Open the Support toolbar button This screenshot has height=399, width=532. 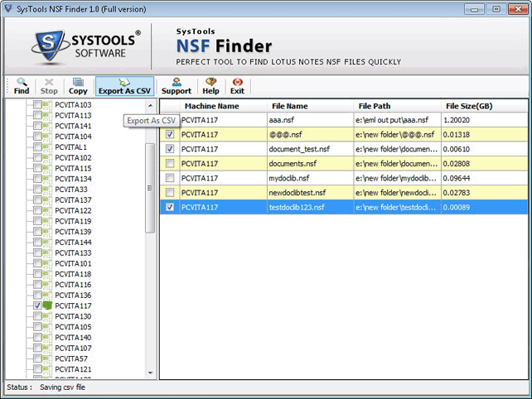point(177,86)
